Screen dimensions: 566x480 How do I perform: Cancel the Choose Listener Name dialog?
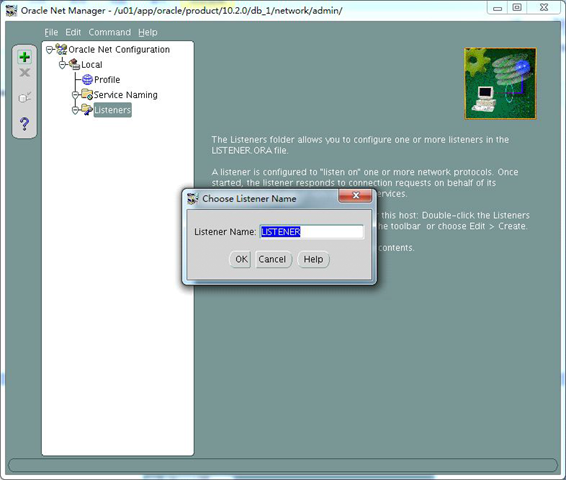273,259
